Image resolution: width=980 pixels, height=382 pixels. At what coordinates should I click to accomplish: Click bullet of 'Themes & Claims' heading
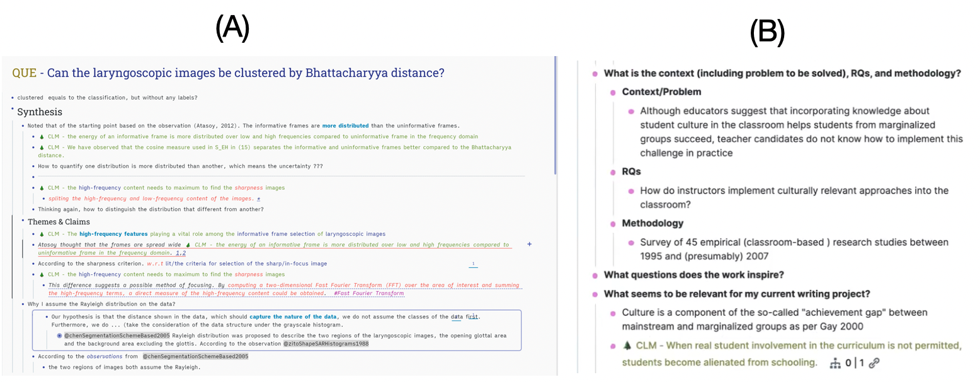(x=23, y=220)
